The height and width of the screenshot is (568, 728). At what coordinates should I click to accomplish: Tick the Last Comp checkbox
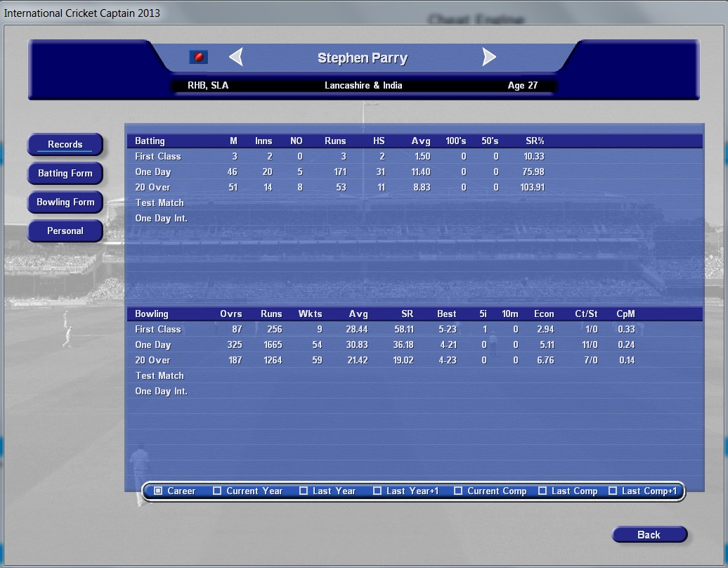tap(542, 491)
